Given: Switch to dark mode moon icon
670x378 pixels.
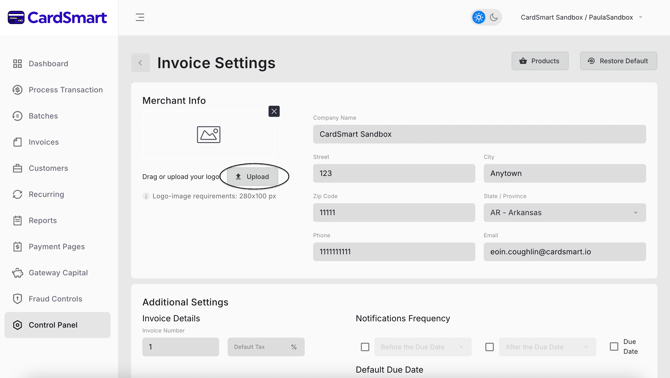Looking at the screenshot, I should pos(494,18).
